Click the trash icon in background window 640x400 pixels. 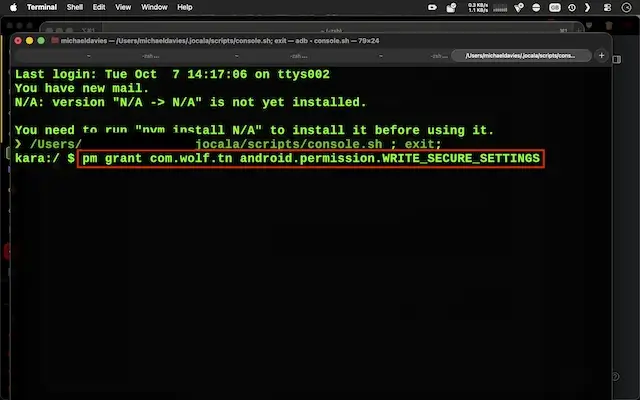coord(609,26)
